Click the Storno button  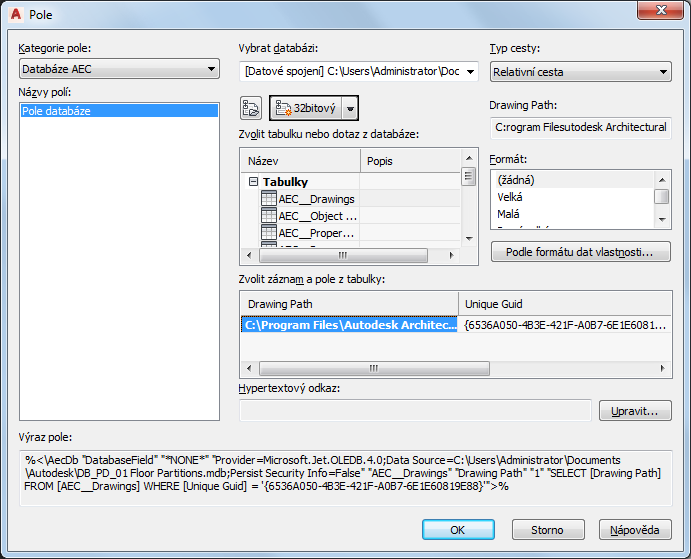coord(548,529)
